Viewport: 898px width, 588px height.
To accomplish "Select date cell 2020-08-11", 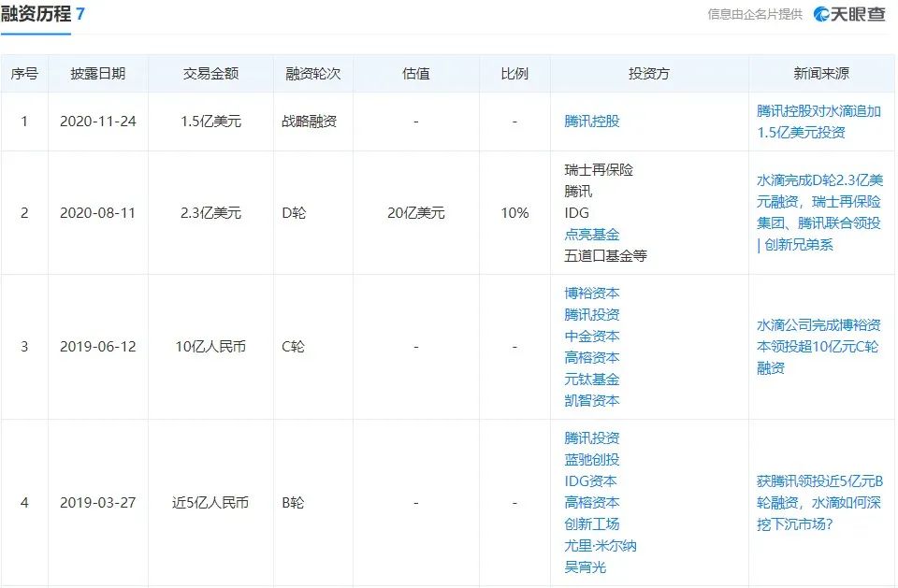I will click(x=98, y=213).
